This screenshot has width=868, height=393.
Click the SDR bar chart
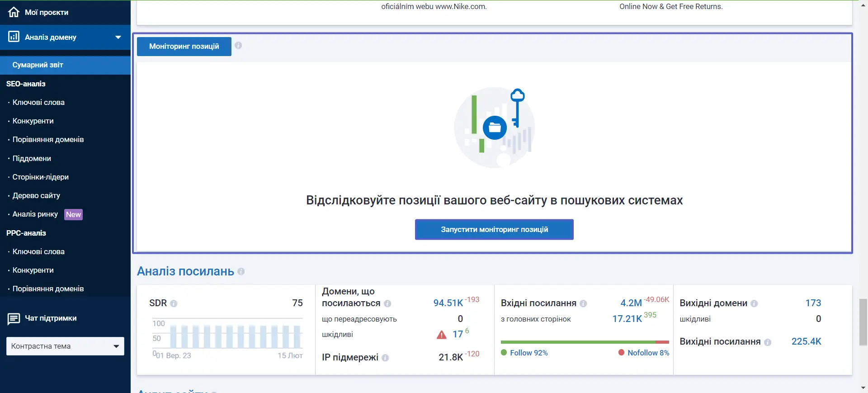[x=227, y=337]
